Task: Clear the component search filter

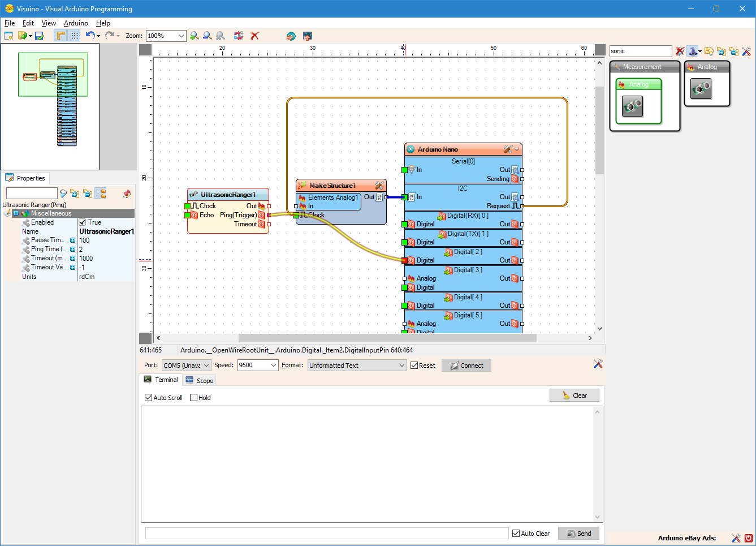Action: (680, 51)
